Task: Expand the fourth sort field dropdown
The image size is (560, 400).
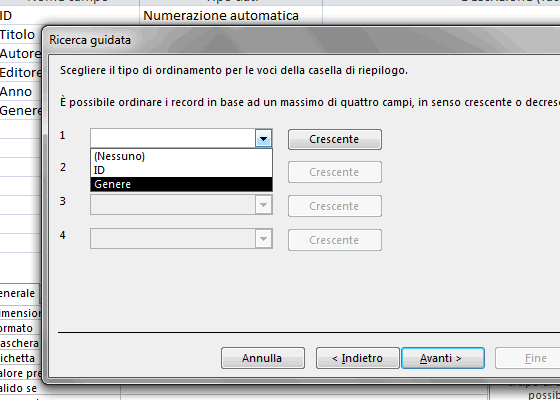Action: (x=264, y=239)
